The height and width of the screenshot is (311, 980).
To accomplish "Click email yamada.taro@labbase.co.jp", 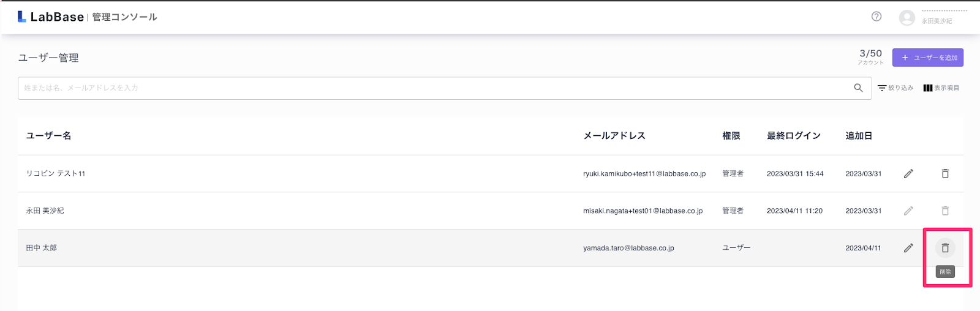I will [x=628, y=248].
